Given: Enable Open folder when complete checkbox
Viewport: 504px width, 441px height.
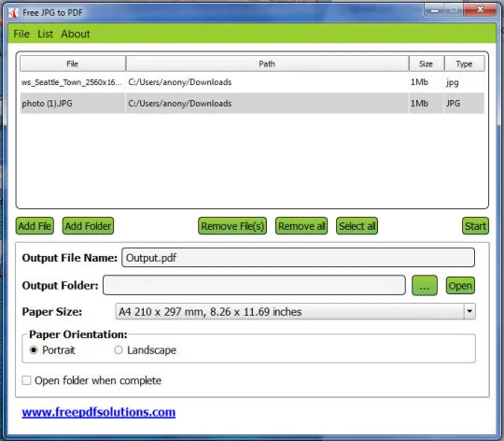Looking at the screenshot, I should 26,380.
